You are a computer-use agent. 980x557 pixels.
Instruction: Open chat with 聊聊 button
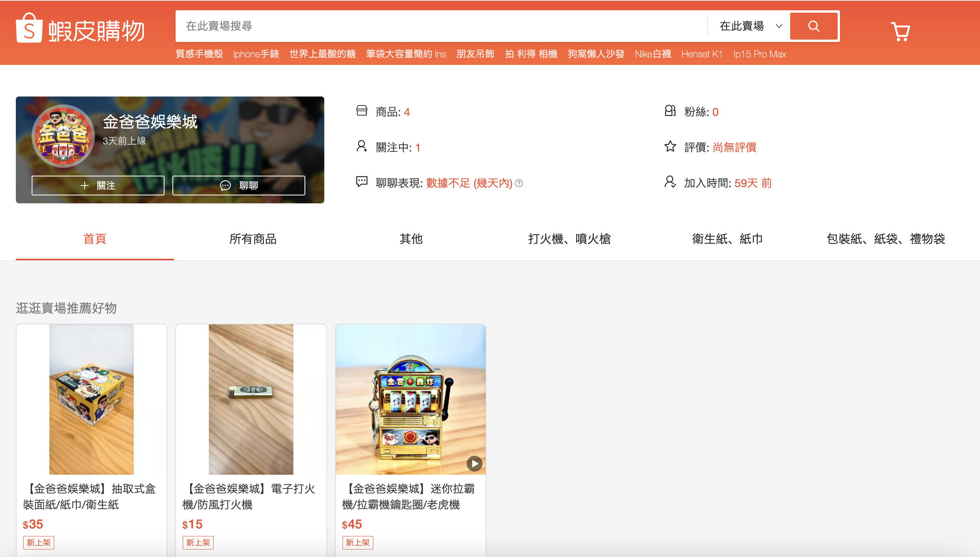point(239,186)
